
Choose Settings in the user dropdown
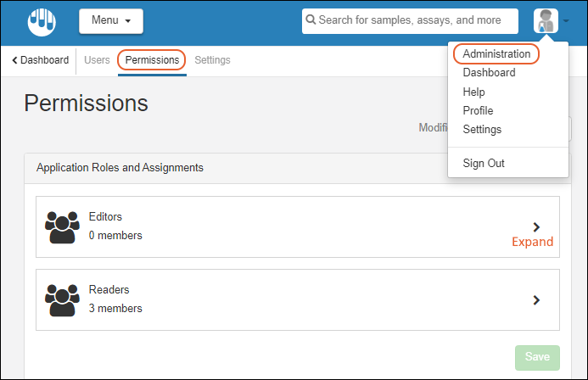[482, 130]
